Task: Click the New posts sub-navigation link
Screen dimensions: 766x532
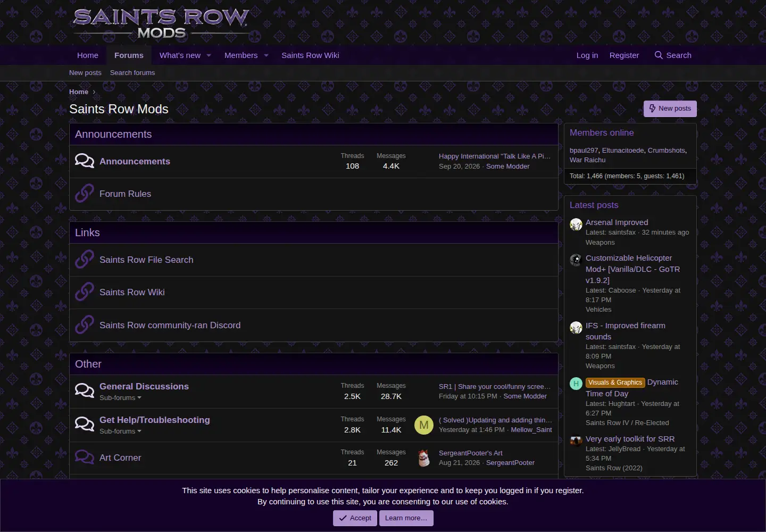Action: click(x=85, y=73)
